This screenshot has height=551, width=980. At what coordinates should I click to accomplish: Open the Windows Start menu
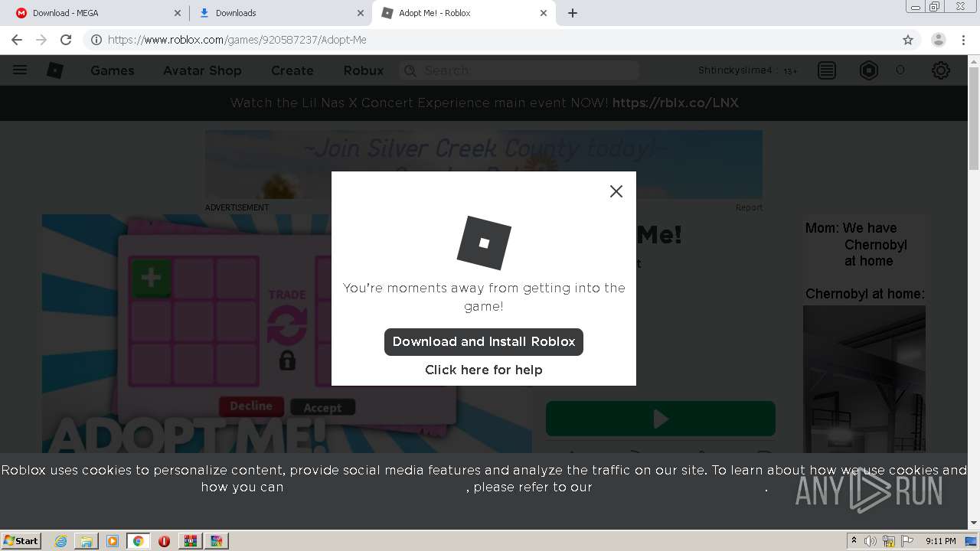(x=21, y=540)
